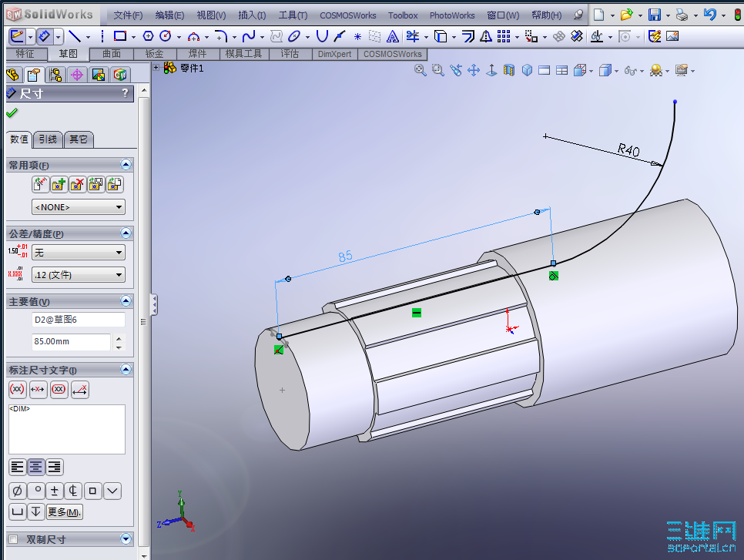Open the <NONE> favorites dropdown

pyautogui.click(x=79, y=207)
